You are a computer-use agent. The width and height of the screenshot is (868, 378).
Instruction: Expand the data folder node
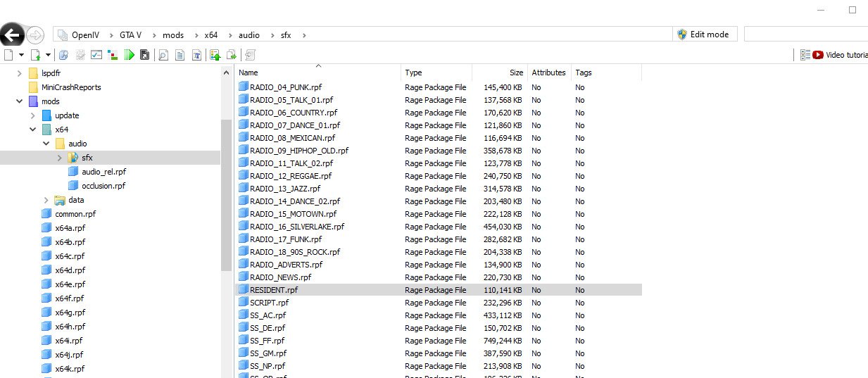coord(46,200)
